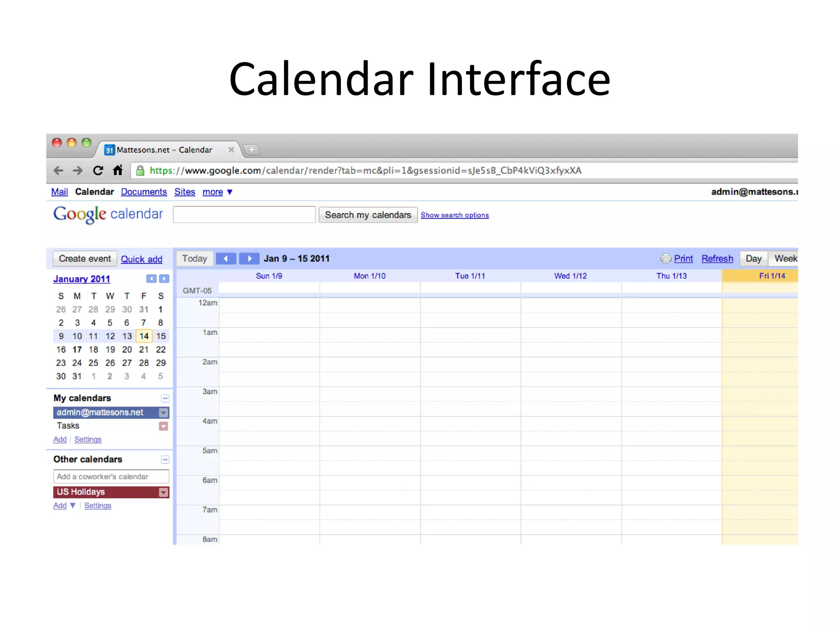Toggle admin@mattesons.net calendar visibility
840x630 pixels.
[x=100, y=412]
